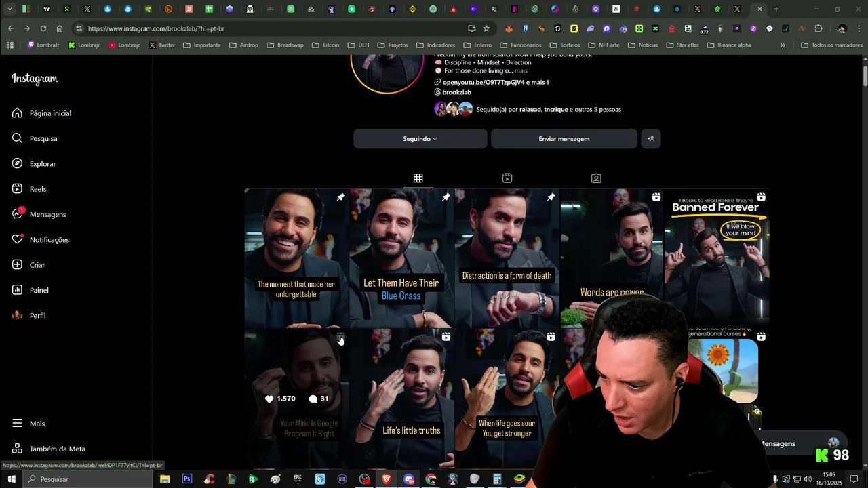Viewport: 868px width, 488px height.
Task: Open new browser tab with plus
Action: point(776,9)
